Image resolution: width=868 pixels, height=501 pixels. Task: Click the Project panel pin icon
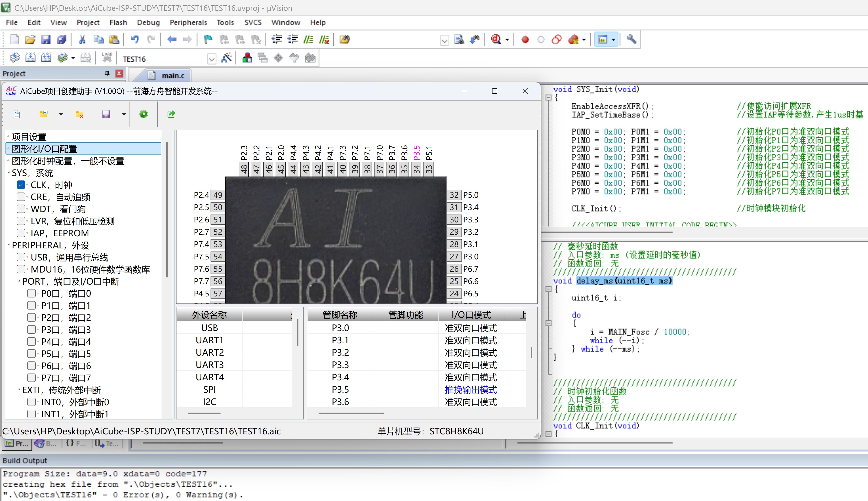tap(107, 73)
